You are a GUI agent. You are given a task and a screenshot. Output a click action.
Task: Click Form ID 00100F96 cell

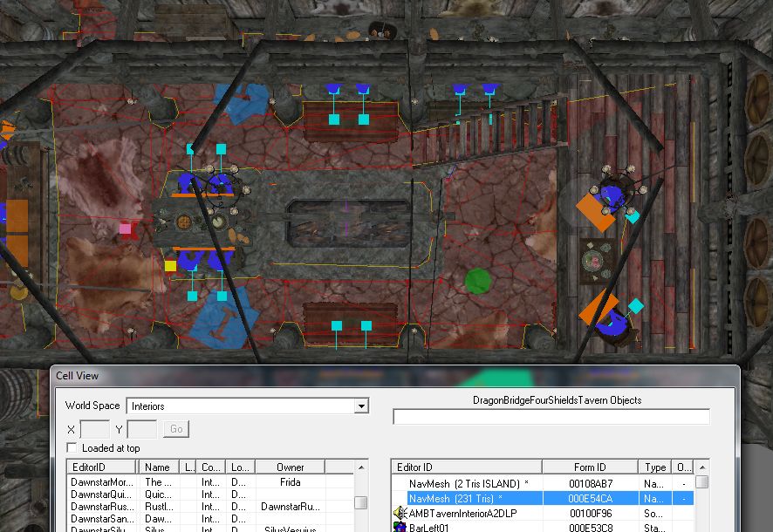590,514
